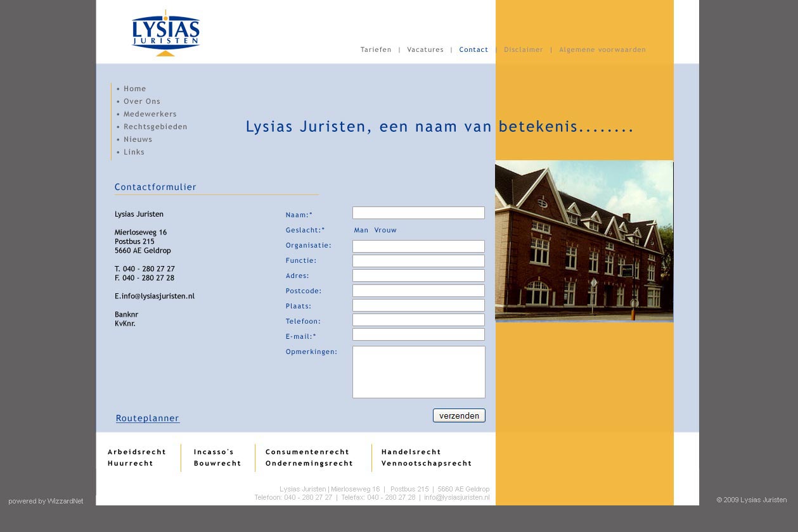The height and width of the screenshot is (532, 798).
Task: Click the Opmerkingen text area
Action: click(x=419, y=372)
